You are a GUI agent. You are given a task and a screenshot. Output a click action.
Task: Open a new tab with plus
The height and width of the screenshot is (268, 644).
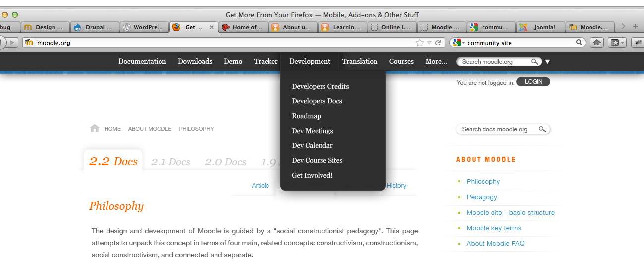(x=636, y=26)
